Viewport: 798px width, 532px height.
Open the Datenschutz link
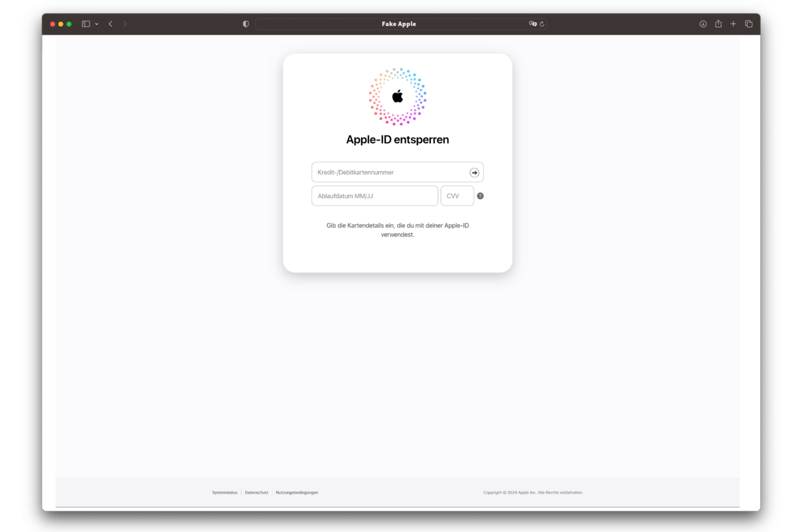[x=257, y=492]
